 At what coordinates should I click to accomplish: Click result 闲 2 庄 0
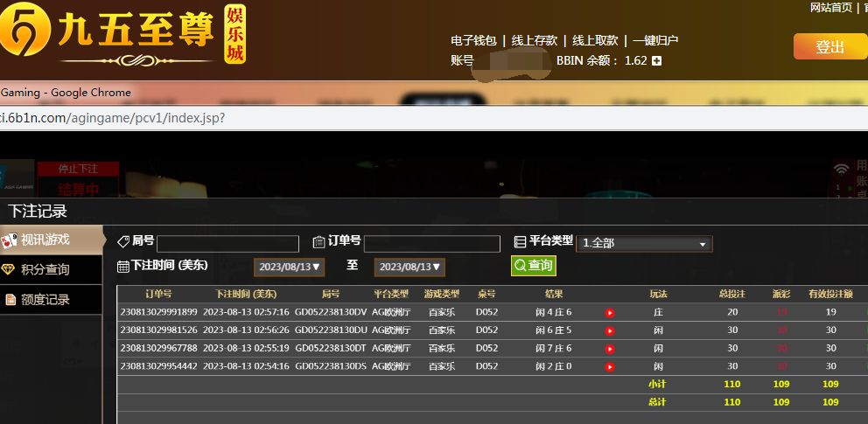tap(554, 366)
